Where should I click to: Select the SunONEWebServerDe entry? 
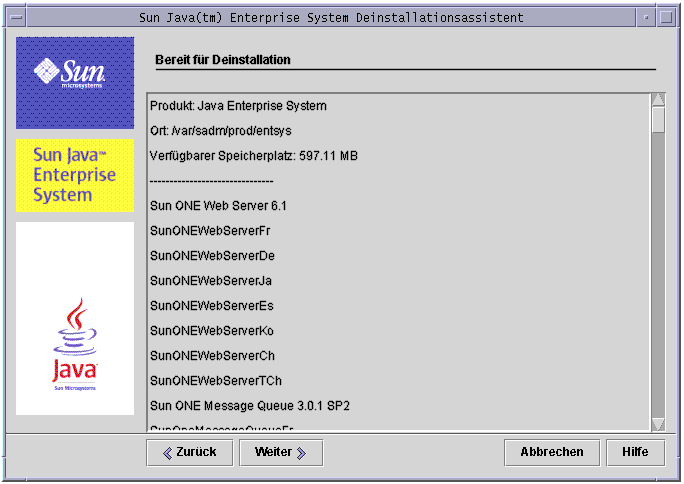coord(212,256)
